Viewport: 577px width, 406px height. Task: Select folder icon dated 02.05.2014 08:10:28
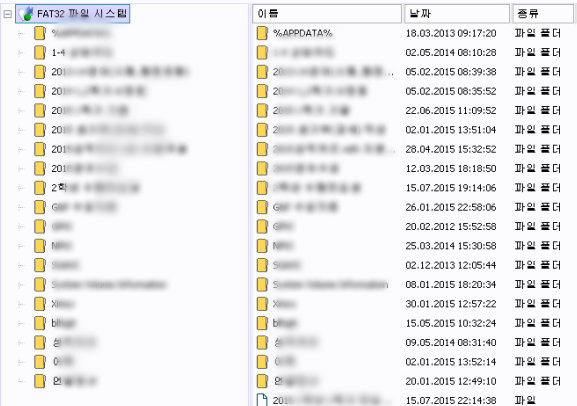(x=262, y=53)
